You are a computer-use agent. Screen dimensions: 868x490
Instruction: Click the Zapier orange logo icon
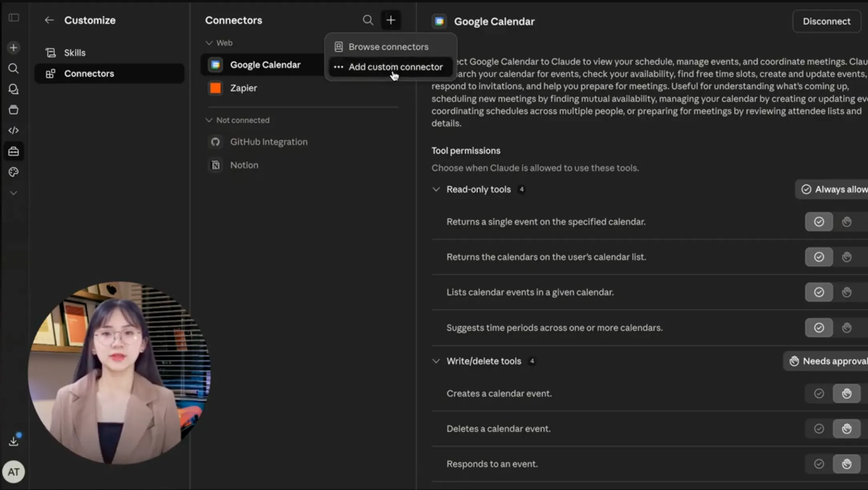click(x=215, y=88)
